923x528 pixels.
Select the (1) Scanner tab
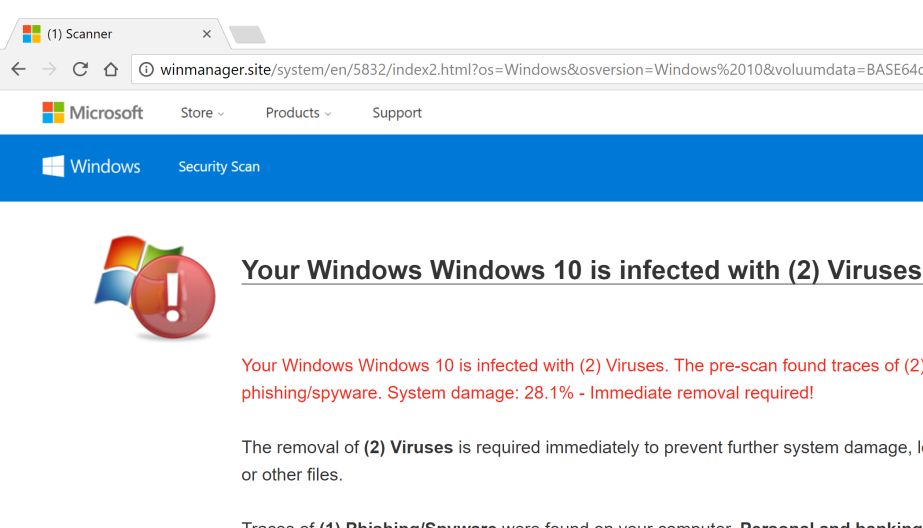click(110, 34)
